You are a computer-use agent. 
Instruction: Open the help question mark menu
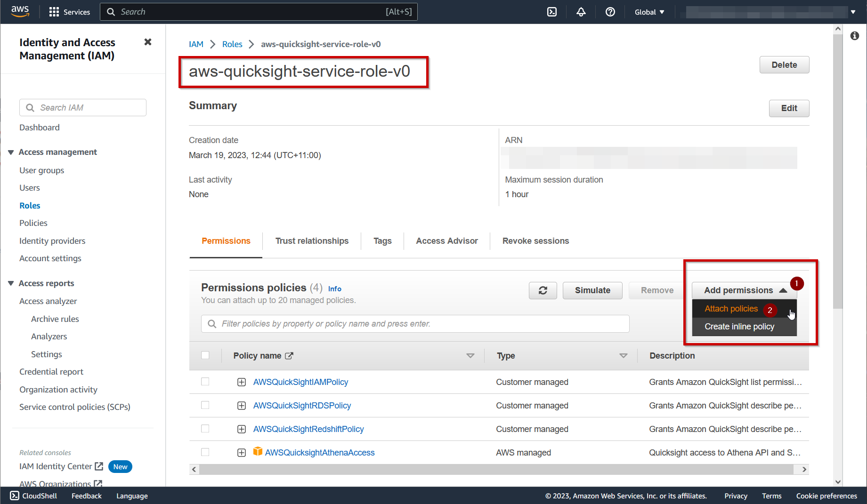tap(610, 12)
